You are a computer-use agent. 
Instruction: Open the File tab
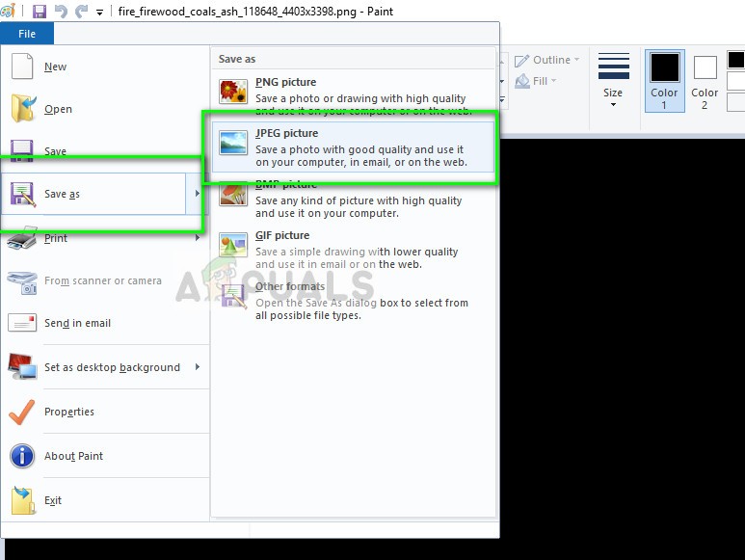[x=27, y=34]
